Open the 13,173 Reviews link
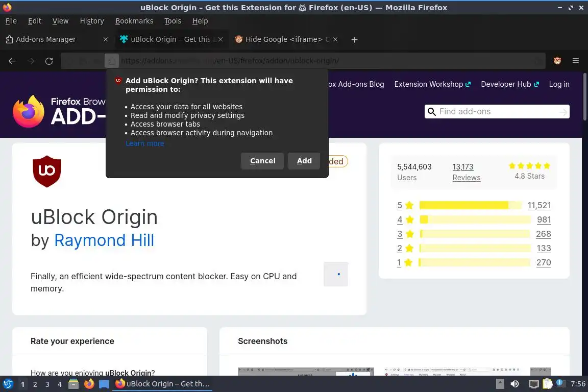588x392 pixels. (466, 172)
